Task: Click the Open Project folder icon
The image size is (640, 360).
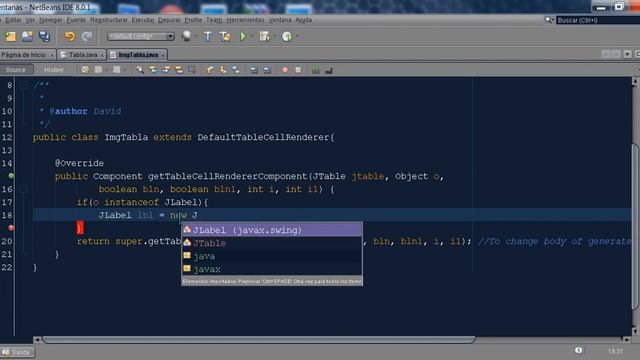Action: (x=27, y=37)
